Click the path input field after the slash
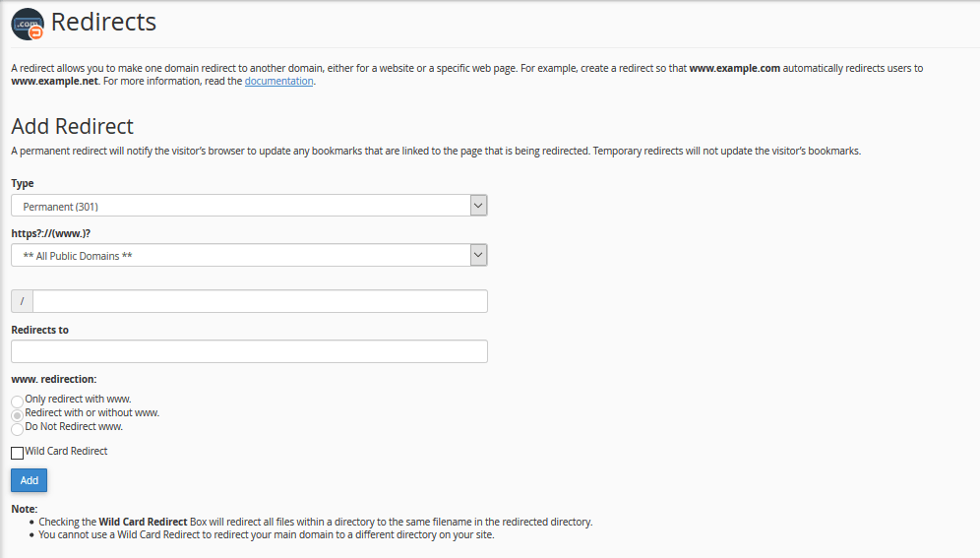The height and width of the screenshot is (558, 980). 260,301
